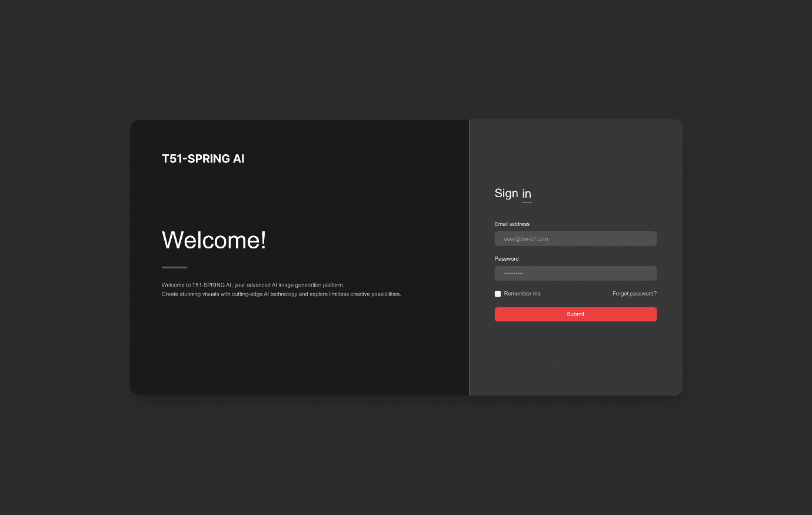Screen dimensions: 812x515
Task: Click the "Password" field label
Action: [507, 259]
